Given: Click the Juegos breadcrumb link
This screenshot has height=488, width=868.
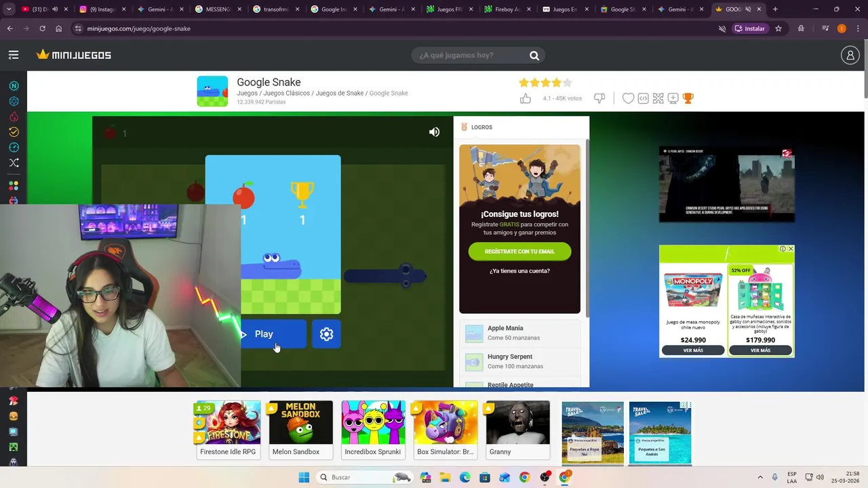Looking at the screenshot, I should [247, 94].
